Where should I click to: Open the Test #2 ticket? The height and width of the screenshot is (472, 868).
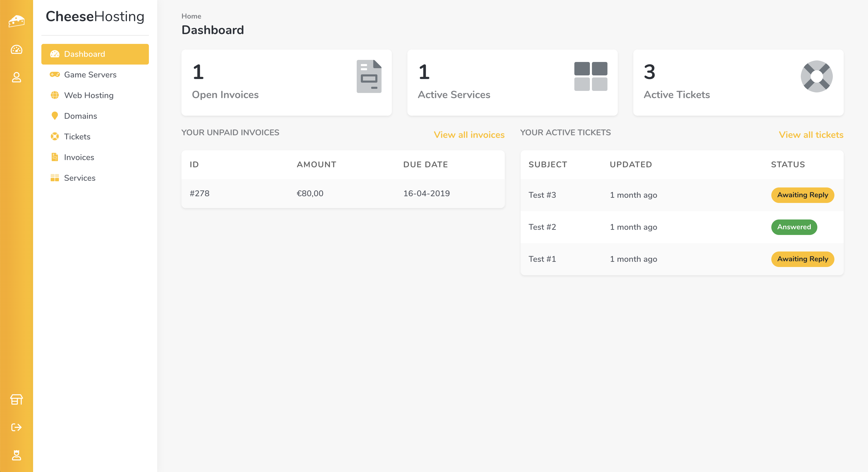click(x=542, y=227)
